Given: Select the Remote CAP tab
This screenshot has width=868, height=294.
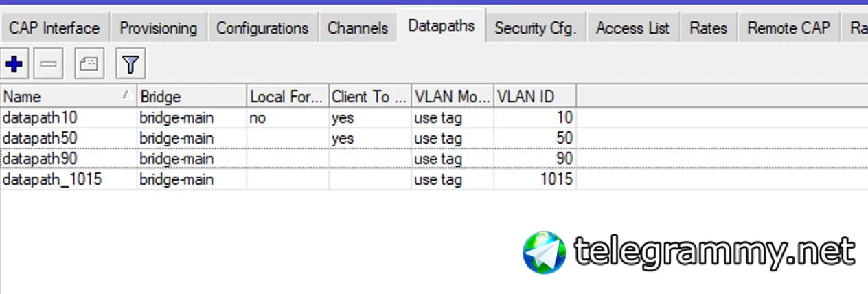Looking at the screenshot, I should click(789, 28).
